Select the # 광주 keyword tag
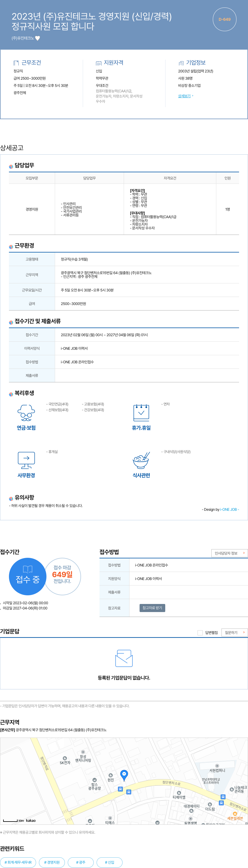This screenshot has height=868, width=248. 80,862
